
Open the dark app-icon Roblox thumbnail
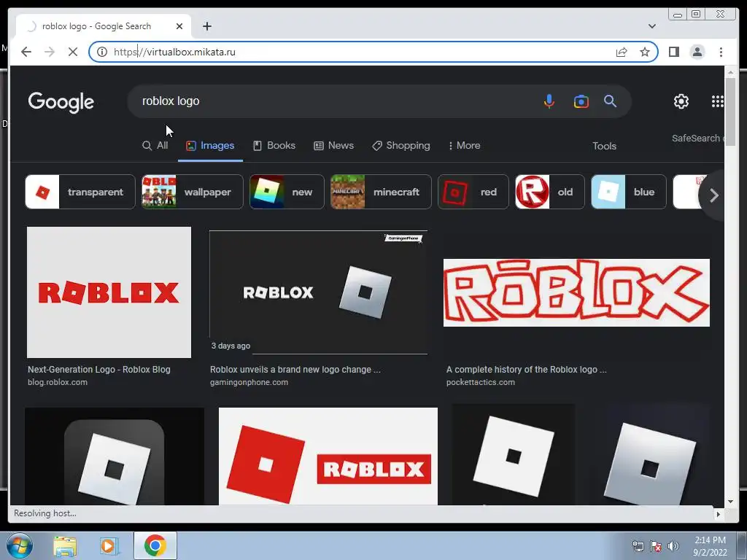coord(115,456)
